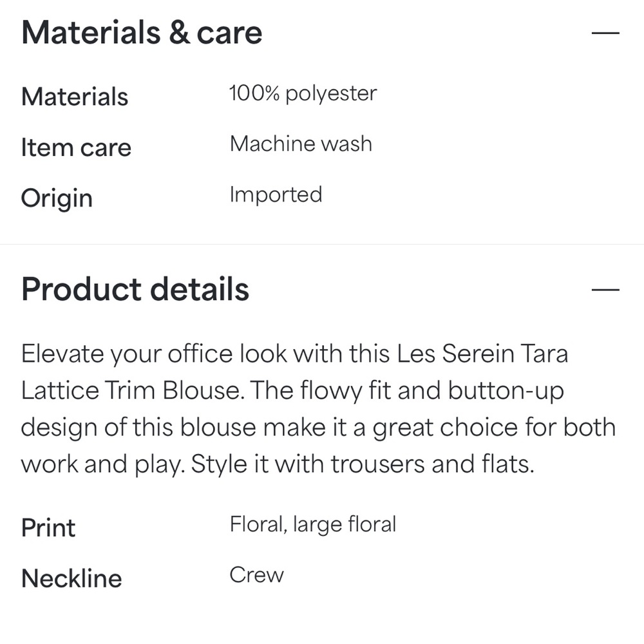Select the Materials & care heading
Image resolution: width=644 pixels, height=644 pixels.
(x=142, y=32)
